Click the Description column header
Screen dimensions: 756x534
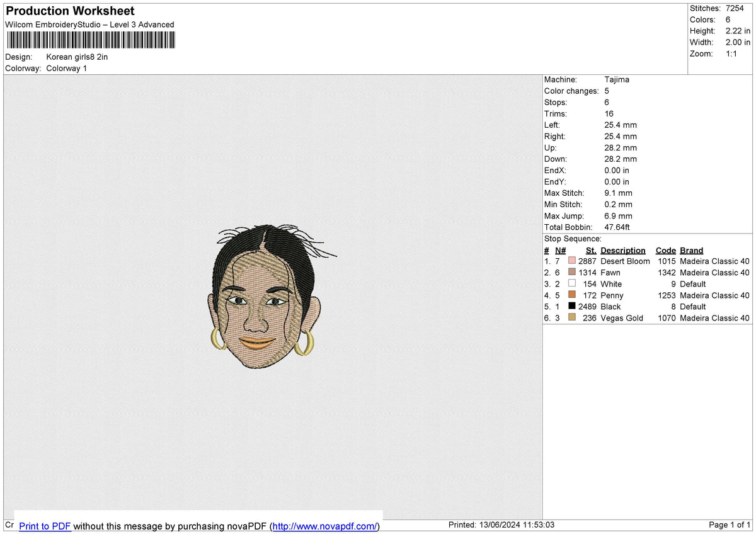[623, 250]
